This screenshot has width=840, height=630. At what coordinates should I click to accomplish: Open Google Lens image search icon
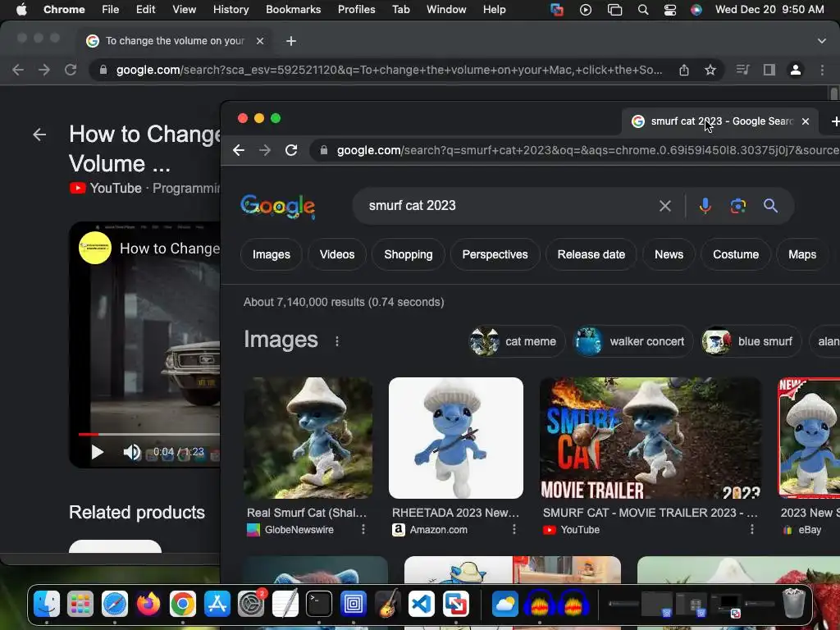(x=737, y=206)
